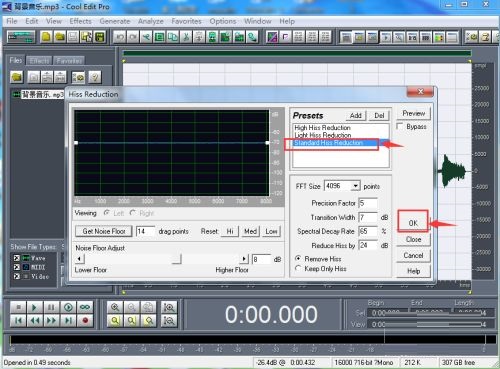Click the Rewind transport button

(34, 321)
